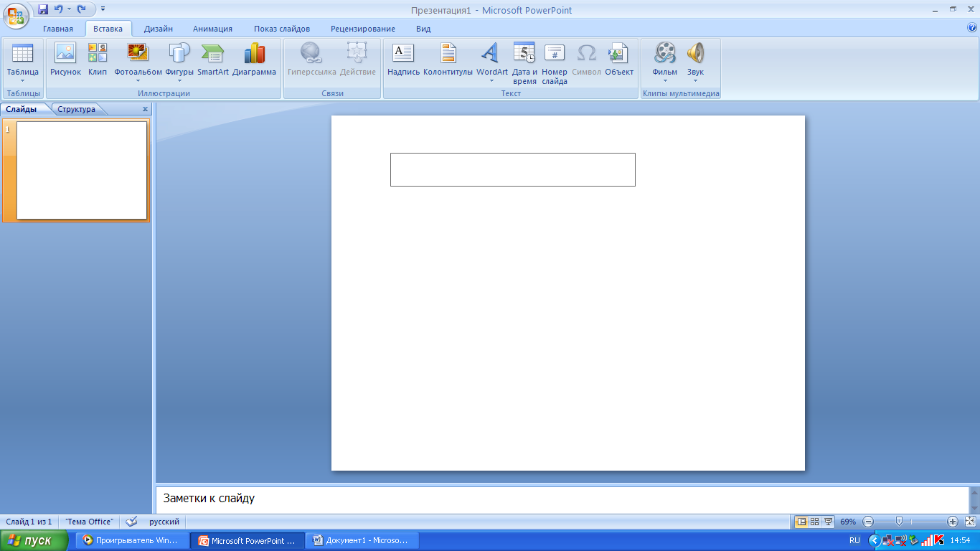Image resolution: width=980 pixels, height=551 pixels.
Task: Click the 69% zoom level
Action: click(848, 522)
